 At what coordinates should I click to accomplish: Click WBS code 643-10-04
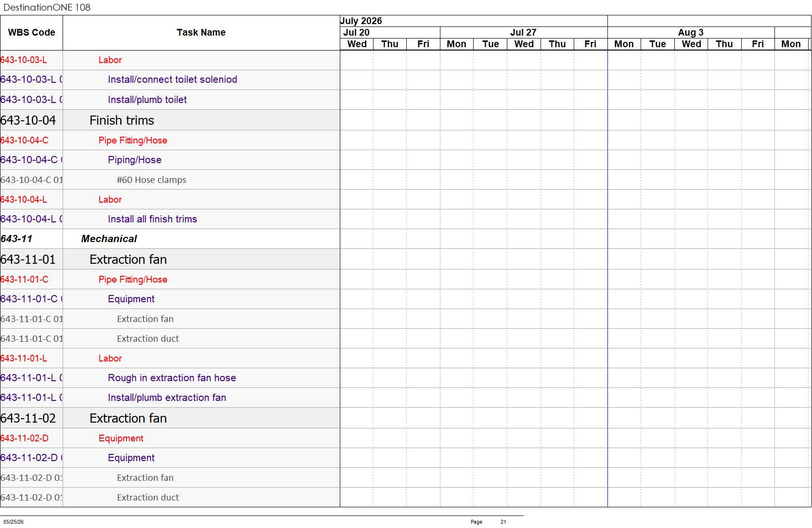[28, 120]
